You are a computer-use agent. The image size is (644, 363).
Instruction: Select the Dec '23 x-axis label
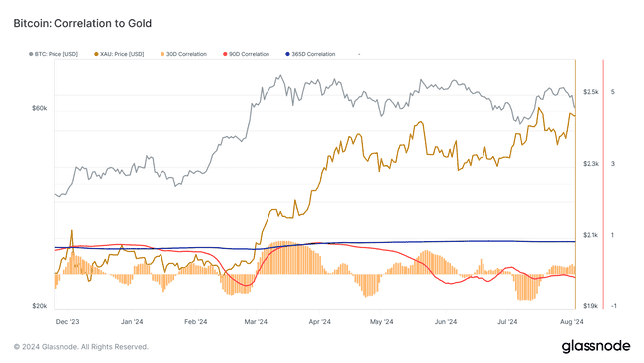pyautogui.click(x=67, y=322)
